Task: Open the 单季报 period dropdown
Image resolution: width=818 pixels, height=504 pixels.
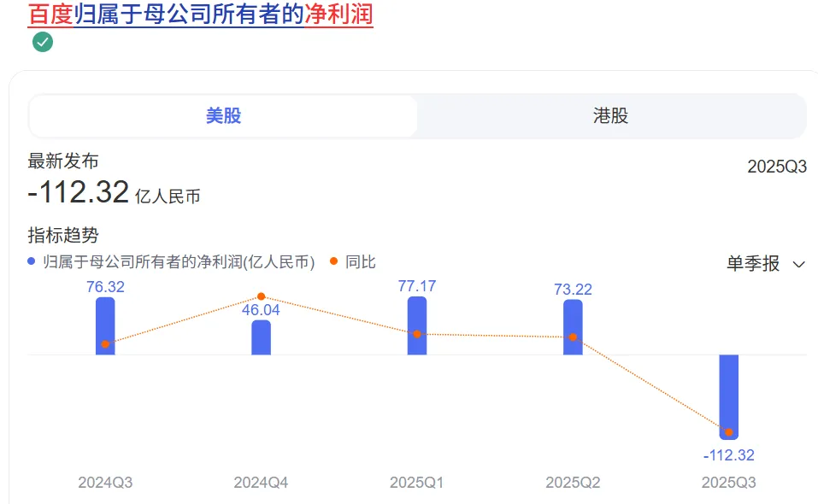Action: click(x=765, y=263)
